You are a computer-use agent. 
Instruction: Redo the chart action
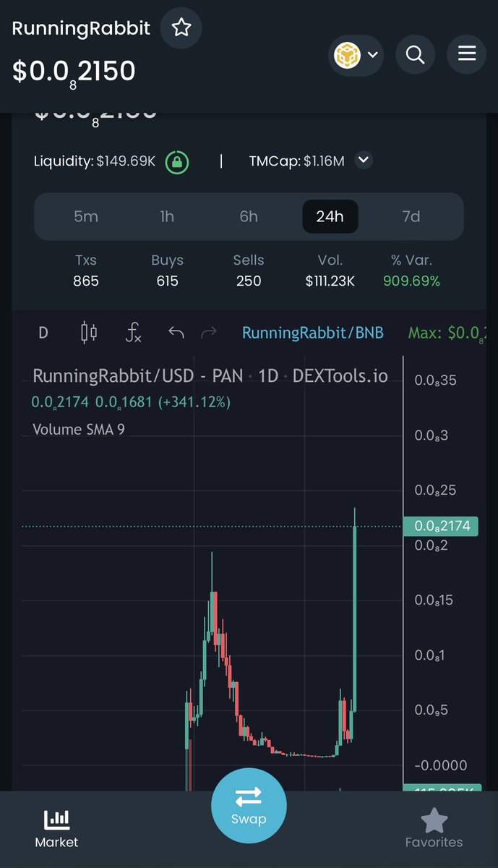[x=208, y=333]
